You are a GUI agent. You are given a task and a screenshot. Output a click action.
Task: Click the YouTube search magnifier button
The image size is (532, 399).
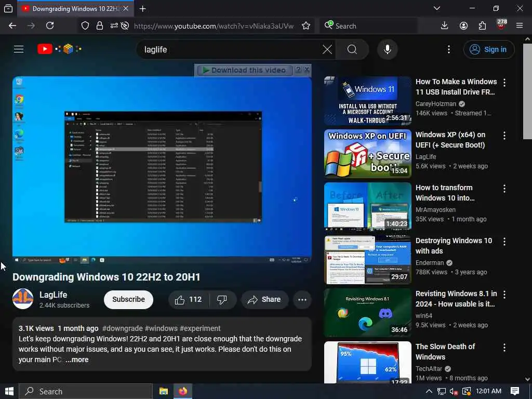click(x=352, y=49)
